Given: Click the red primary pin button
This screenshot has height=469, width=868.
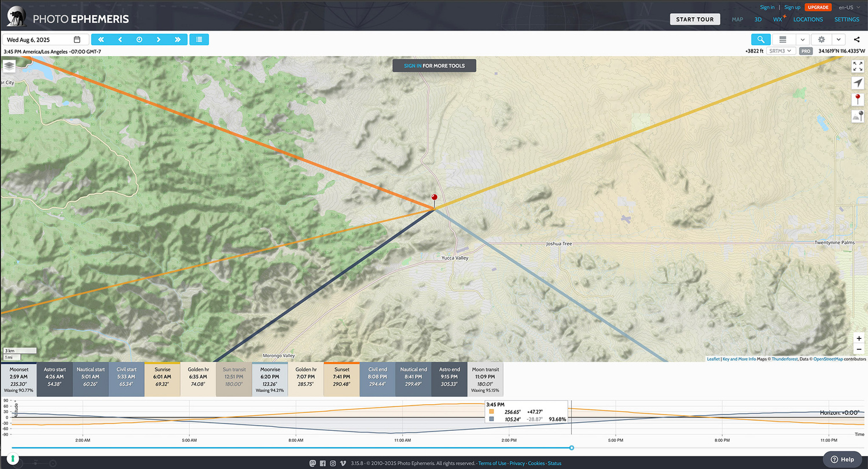Looking at the screenshot, I should click(x=858, y=100).
